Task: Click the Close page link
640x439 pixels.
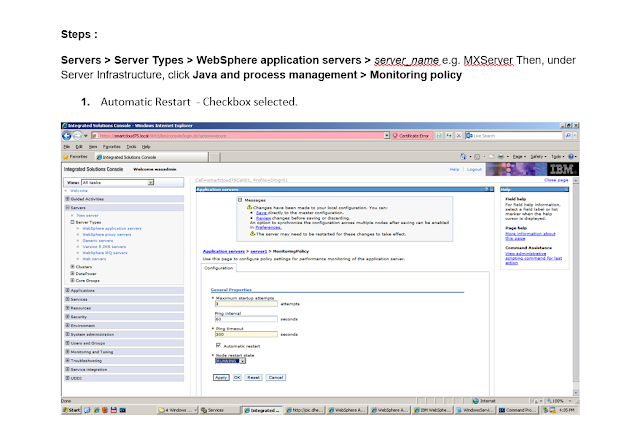Action: pos(556,180)
